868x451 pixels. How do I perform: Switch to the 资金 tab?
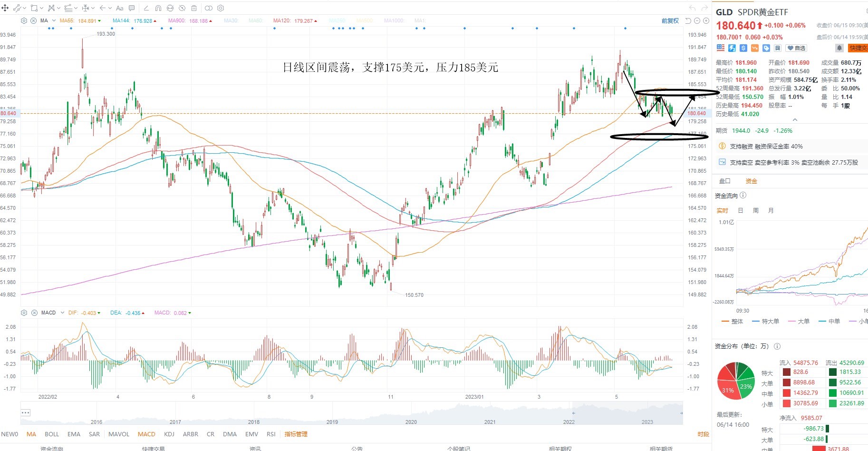click(751, 181)
